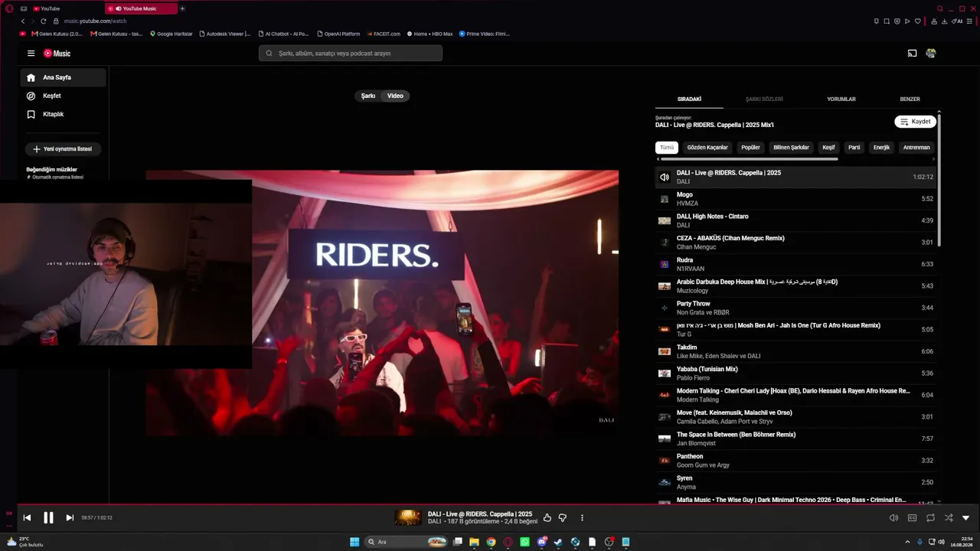The image size is (980, 551).
Task: Switch to Şarkı mode
Action: coord(368,96)
